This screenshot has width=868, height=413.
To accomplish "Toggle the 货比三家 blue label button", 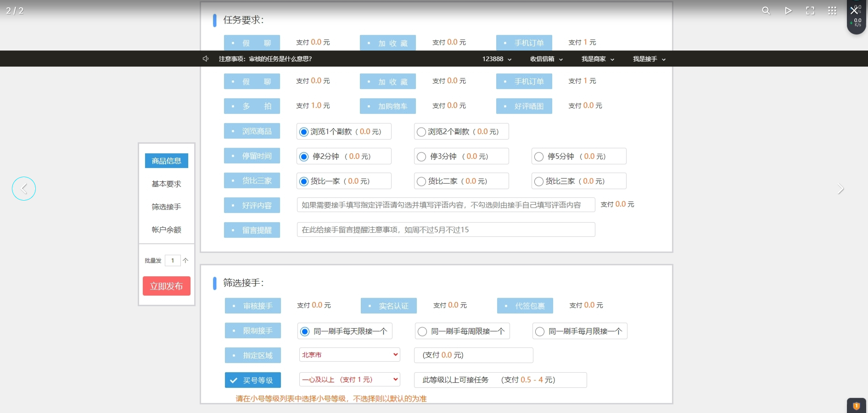I will pyautogui.click(x=252, y=180).
